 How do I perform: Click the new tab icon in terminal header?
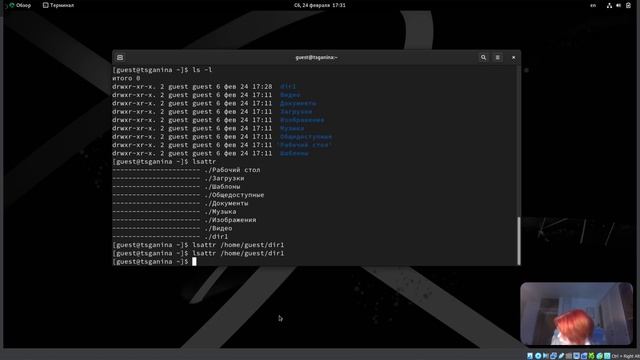[120, 58]
